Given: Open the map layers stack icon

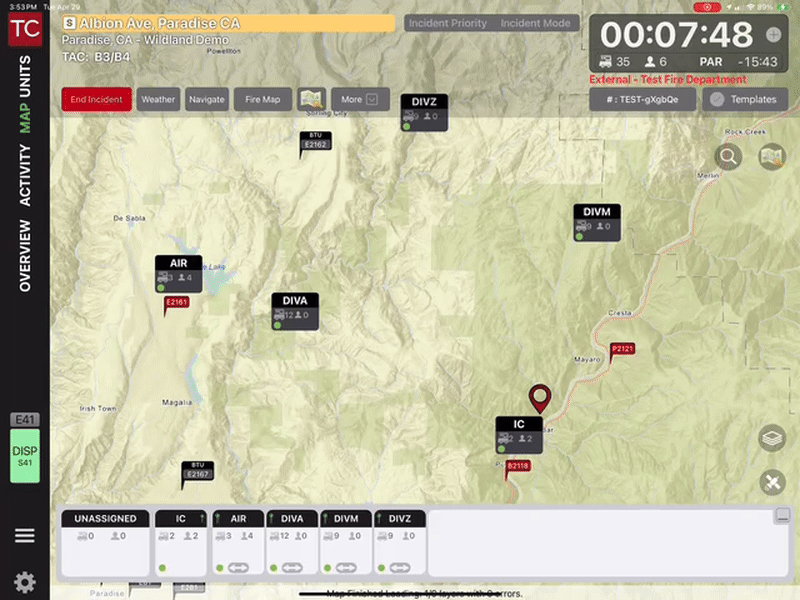Looking at the screenshot, I should point(771,438).
